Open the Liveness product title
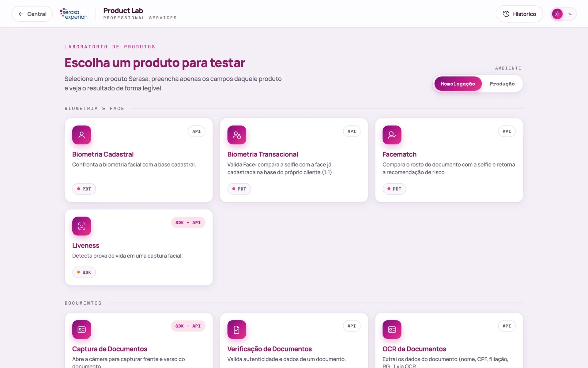The height and width of the screenshot is (368, 588). click(x=86, y=246)
